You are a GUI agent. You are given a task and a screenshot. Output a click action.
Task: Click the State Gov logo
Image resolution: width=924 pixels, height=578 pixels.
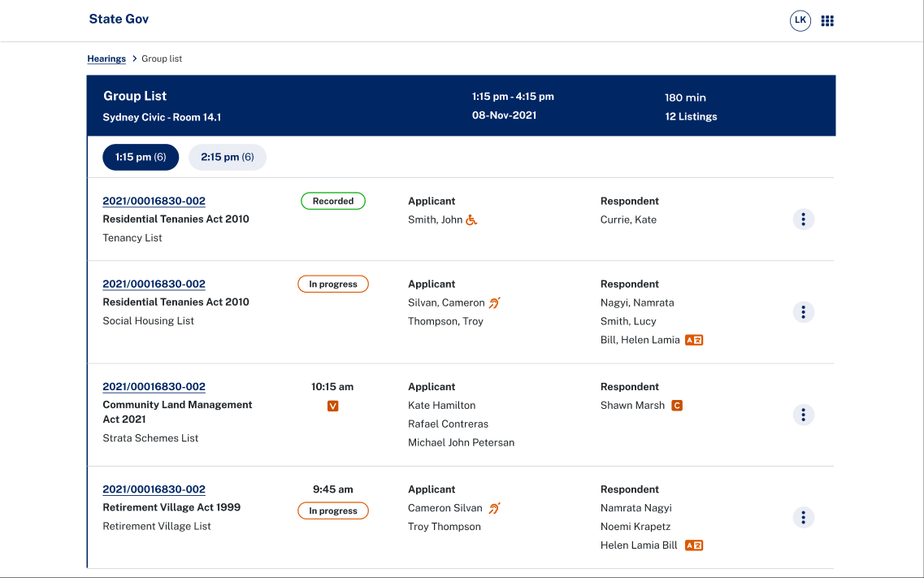tap(119, 19)
